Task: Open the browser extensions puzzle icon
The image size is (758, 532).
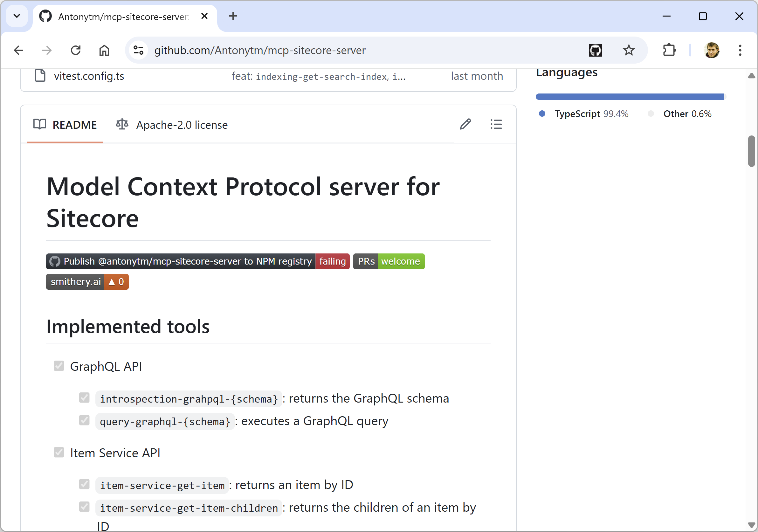Action: click(x=670, y=50)
